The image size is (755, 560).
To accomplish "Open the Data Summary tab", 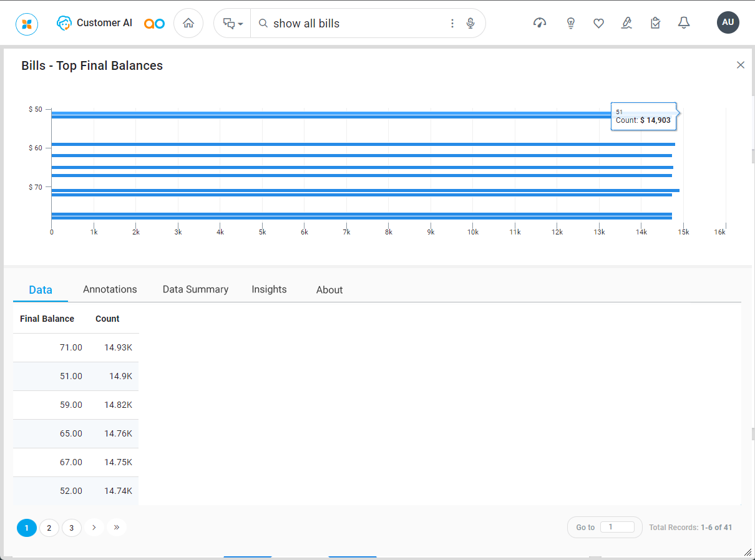I will coord(195,289).
